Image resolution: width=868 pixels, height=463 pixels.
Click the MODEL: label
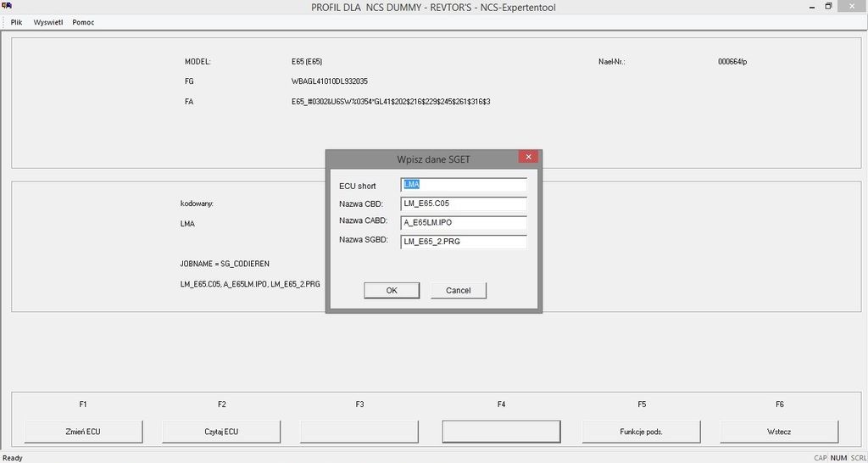coord(198,62)
